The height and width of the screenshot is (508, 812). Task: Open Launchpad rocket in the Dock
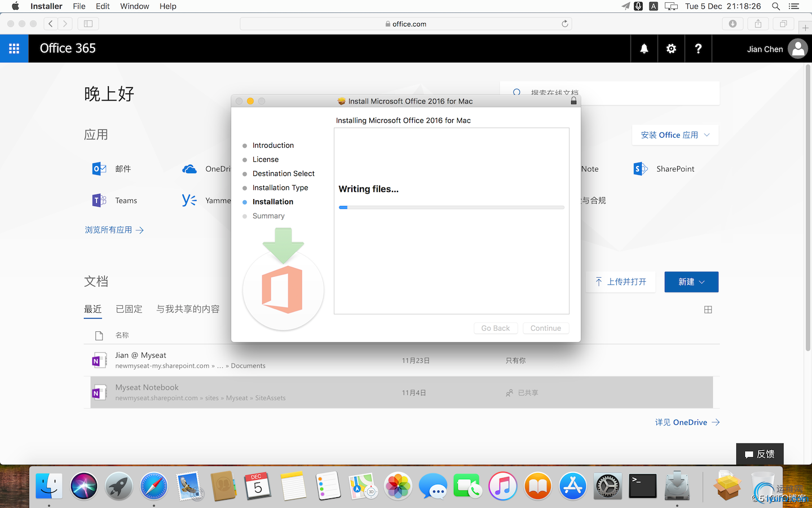coord(119,486)
